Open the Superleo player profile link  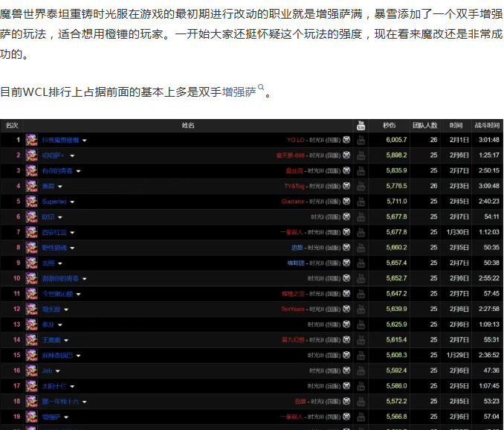click(x=54, y=202)
